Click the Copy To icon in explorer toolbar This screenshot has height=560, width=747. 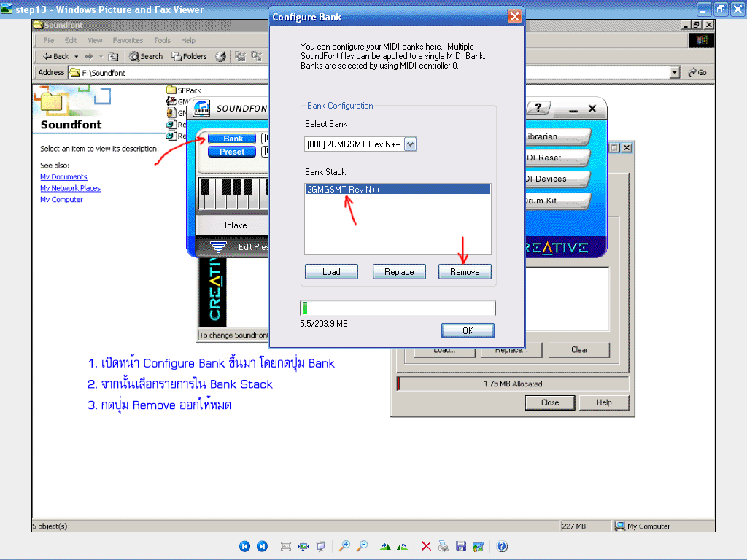click(x=256, y=56)
